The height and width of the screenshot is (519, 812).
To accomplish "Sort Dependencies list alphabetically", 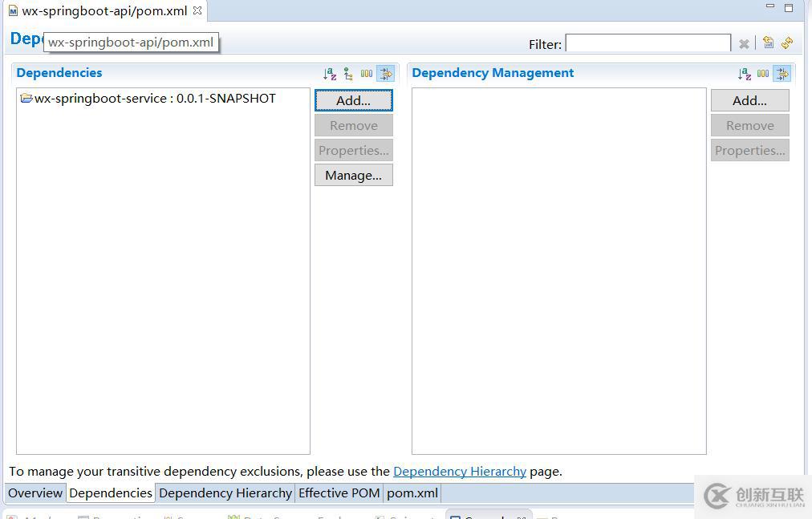I will 330,74.
